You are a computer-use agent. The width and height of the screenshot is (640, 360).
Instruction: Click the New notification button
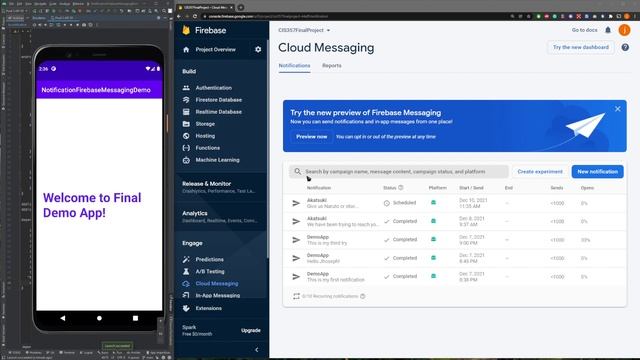coord(598,172)
